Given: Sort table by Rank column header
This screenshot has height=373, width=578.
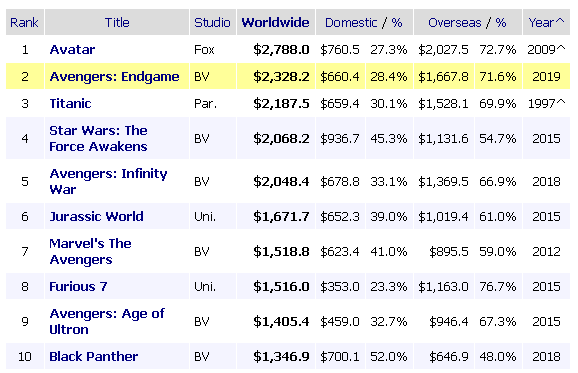Looking at the screenshot, I should click(x=24, y=23).
